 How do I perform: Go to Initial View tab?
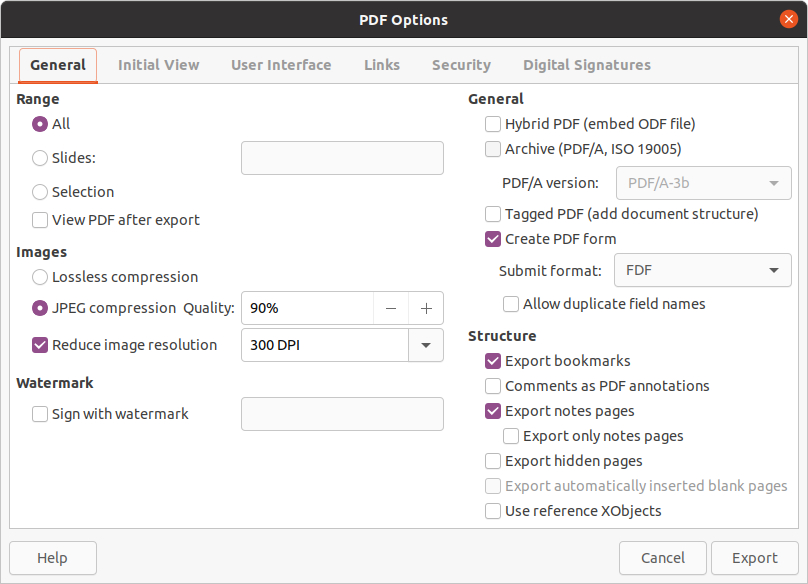click(158, 65)
